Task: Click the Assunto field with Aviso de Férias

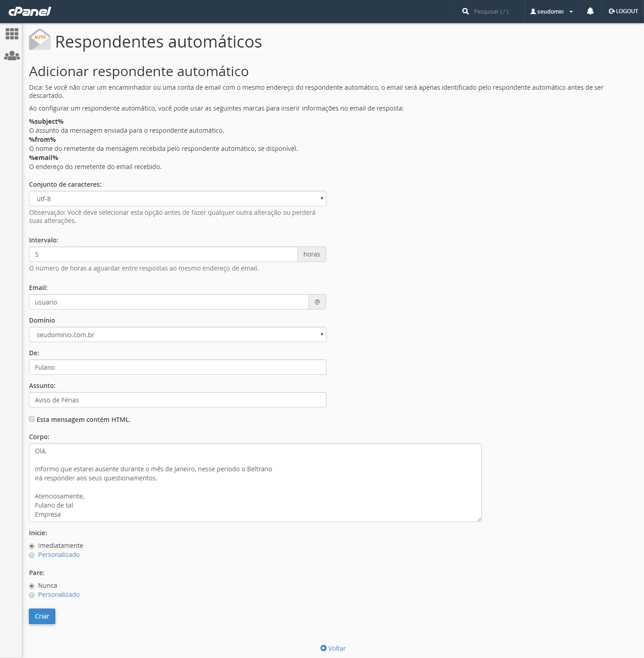Action: (x=178, y=400)
